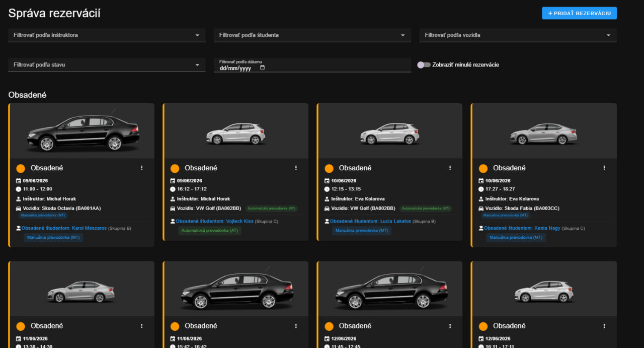
Task: Click the orange status circle on Lucia Lakatos card
Action: (329, 168)
